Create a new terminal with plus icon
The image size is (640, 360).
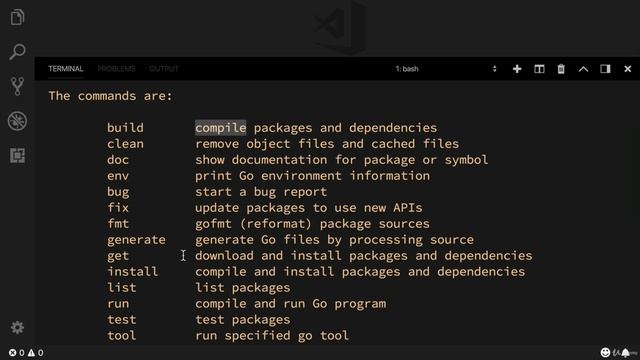click(x=517, y=69)
